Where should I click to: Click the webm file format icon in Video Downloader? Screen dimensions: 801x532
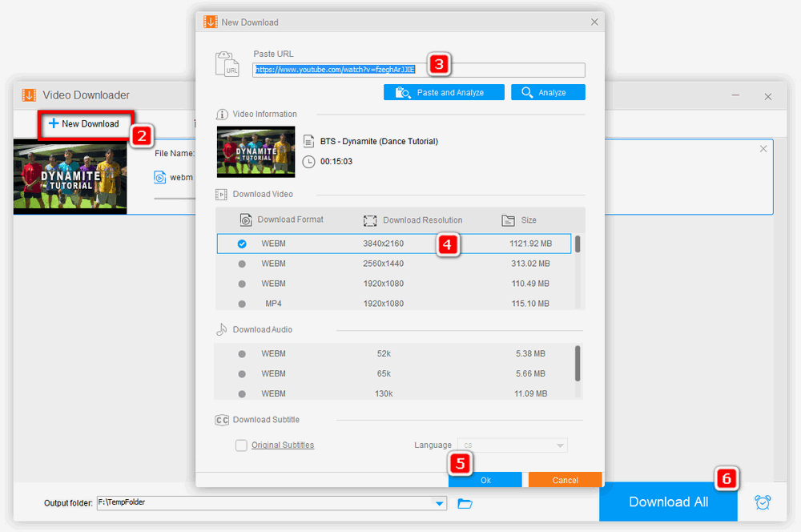[160, 177]
